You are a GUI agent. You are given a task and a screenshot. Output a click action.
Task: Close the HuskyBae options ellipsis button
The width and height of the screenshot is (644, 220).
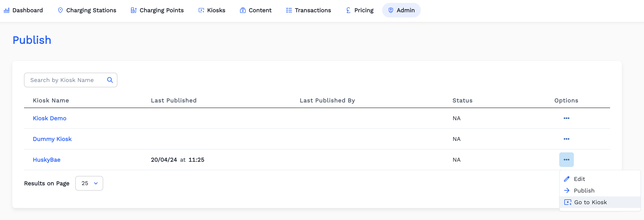tap(566, 160)
